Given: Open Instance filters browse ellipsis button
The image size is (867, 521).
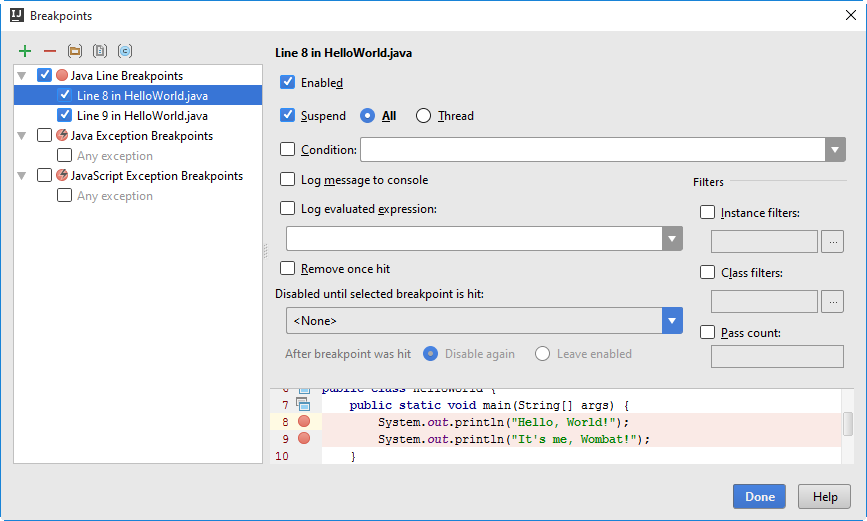Looking at the screenshot, I should tap(833, 242).
